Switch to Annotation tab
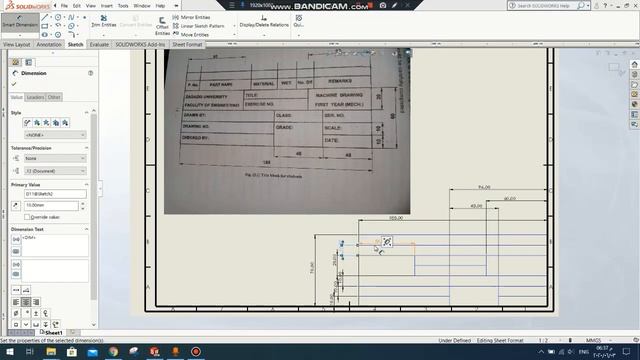This screenshot has height=360, width=640. [x=49, y=44]
